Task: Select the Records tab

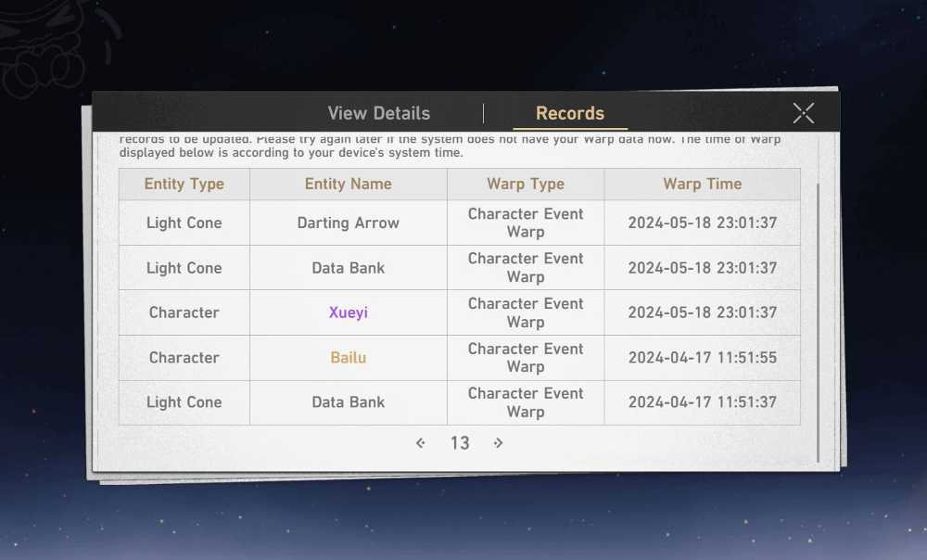Action: click(x=570, y=113)
